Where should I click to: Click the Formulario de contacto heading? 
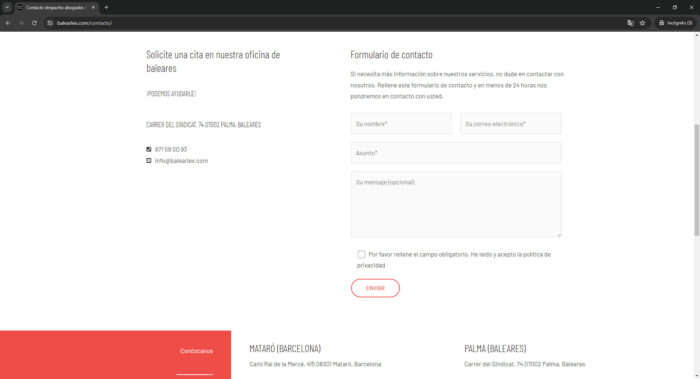(392, 54)
